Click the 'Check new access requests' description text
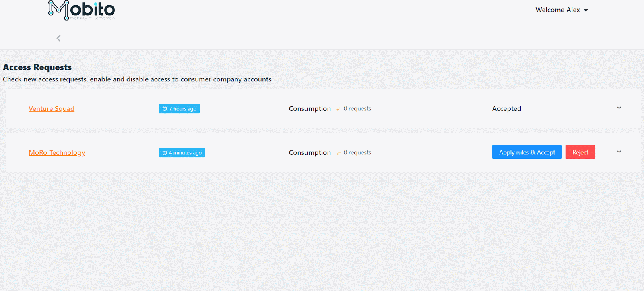Image resolution: width=644 pixels, height=291 pixels. pyautogui.click(x=137, y=79)
